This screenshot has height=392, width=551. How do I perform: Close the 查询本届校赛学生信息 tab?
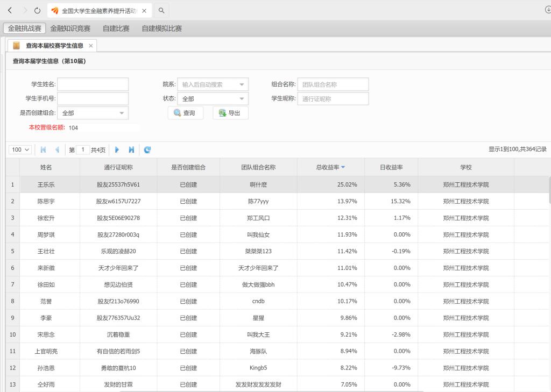tap(90, 46)
